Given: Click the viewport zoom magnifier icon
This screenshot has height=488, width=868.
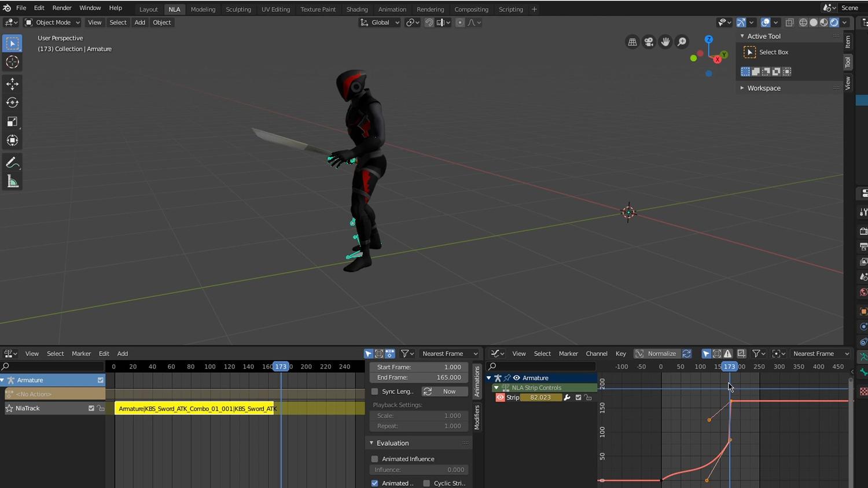Looking at the screenshot, I should tap(682, 42).
